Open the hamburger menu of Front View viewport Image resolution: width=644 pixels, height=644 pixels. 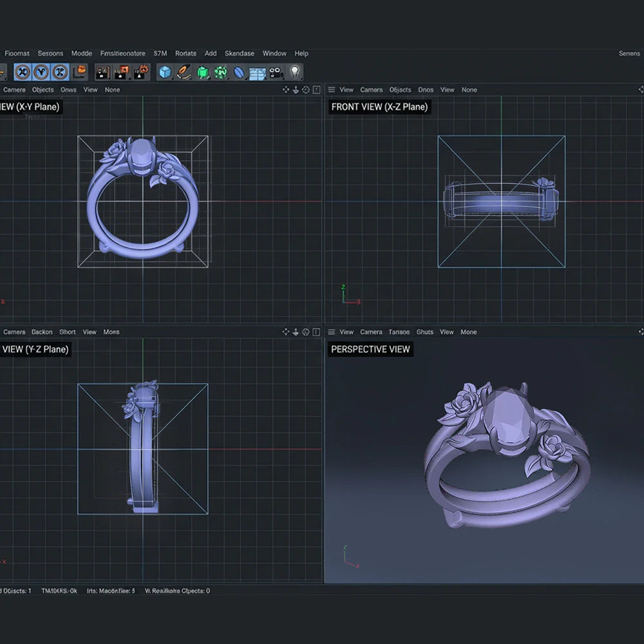332,90
